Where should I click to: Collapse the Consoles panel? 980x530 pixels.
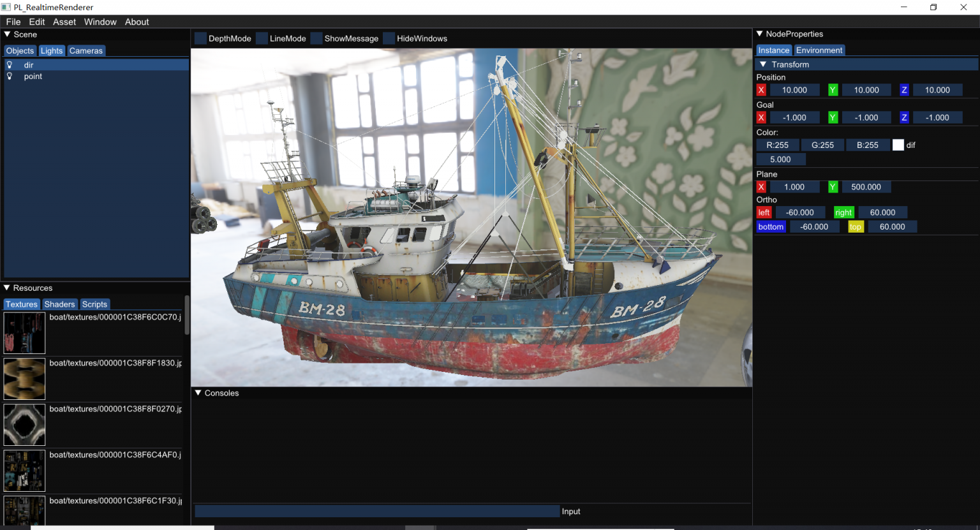(198, 393)
